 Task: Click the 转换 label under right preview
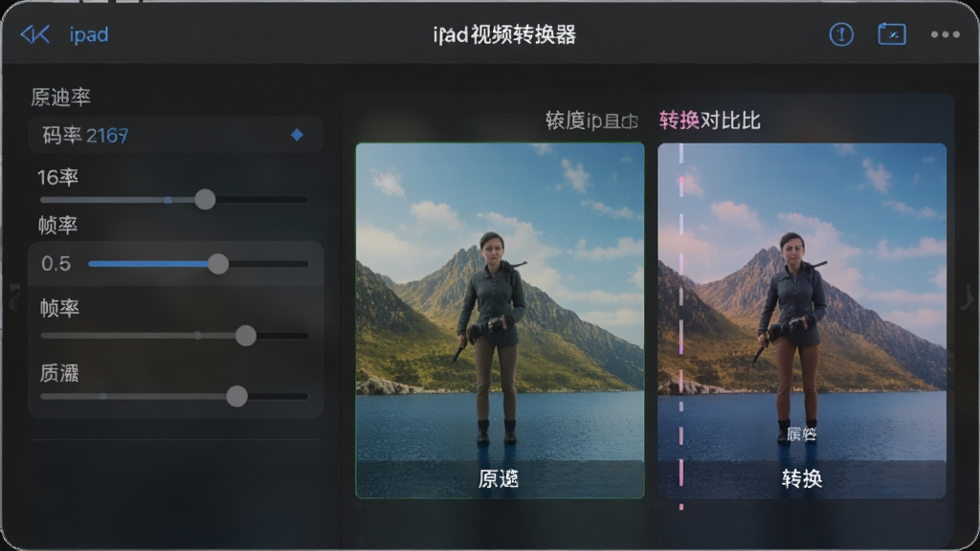coord(802,478)
